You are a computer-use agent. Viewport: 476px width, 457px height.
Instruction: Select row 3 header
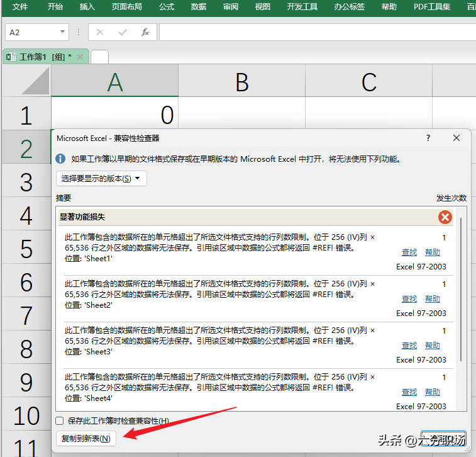(26, 181)
